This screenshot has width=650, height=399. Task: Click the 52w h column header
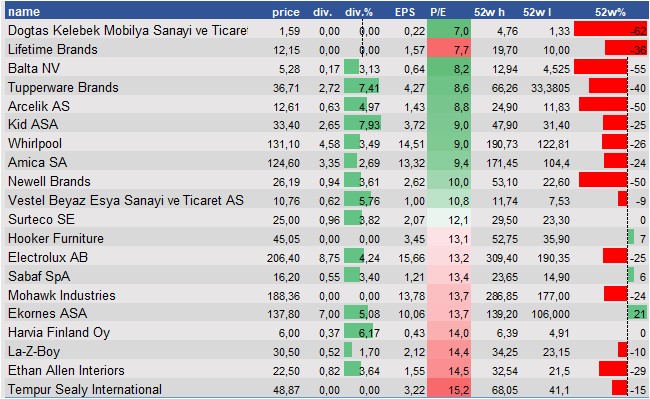pyautogui.click(x=489, y=12)
